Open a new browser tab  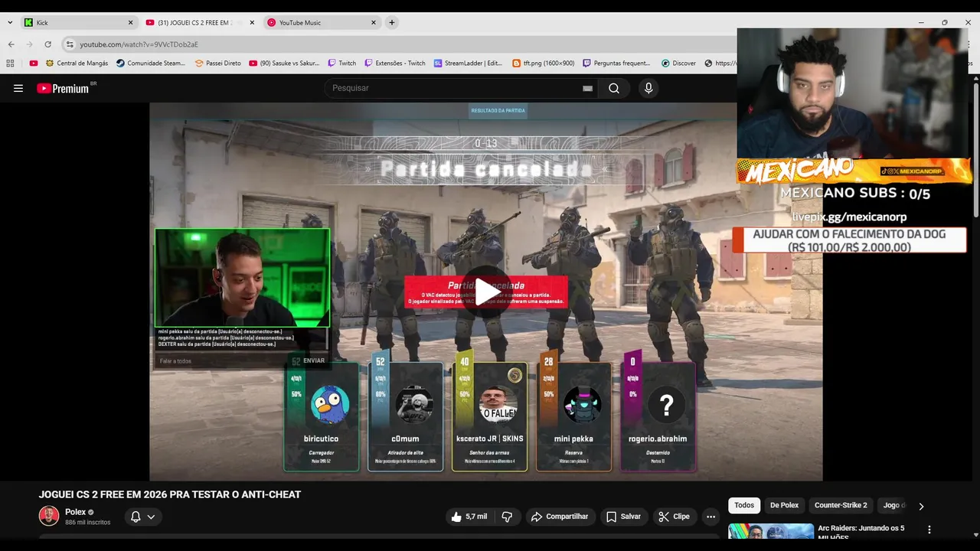[x=391, y=22]
